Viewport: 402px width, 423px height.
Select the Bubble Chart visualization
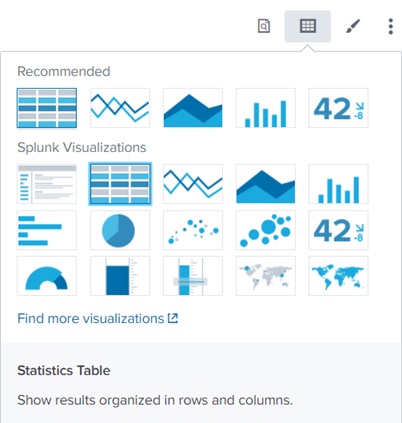tap(265, 230)
